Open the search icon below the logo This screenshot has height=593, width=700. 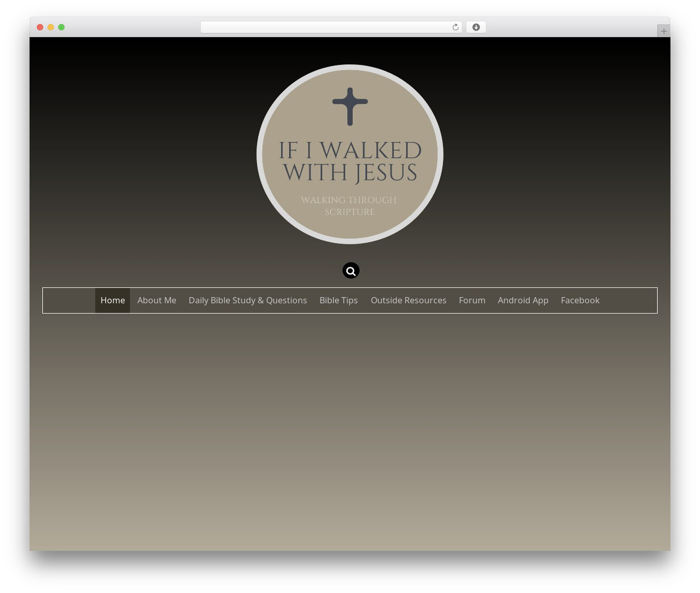351,270
